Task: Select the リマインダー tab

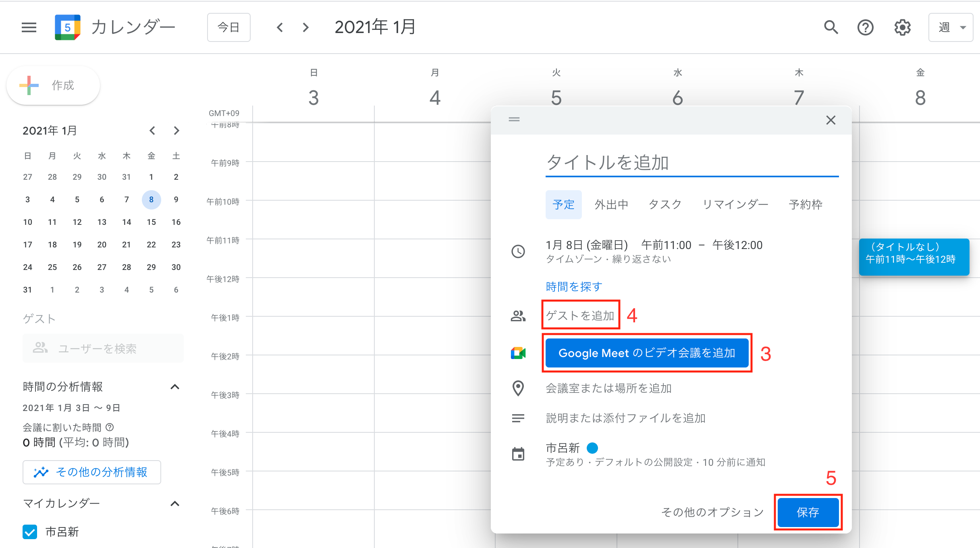Action: 735,205
